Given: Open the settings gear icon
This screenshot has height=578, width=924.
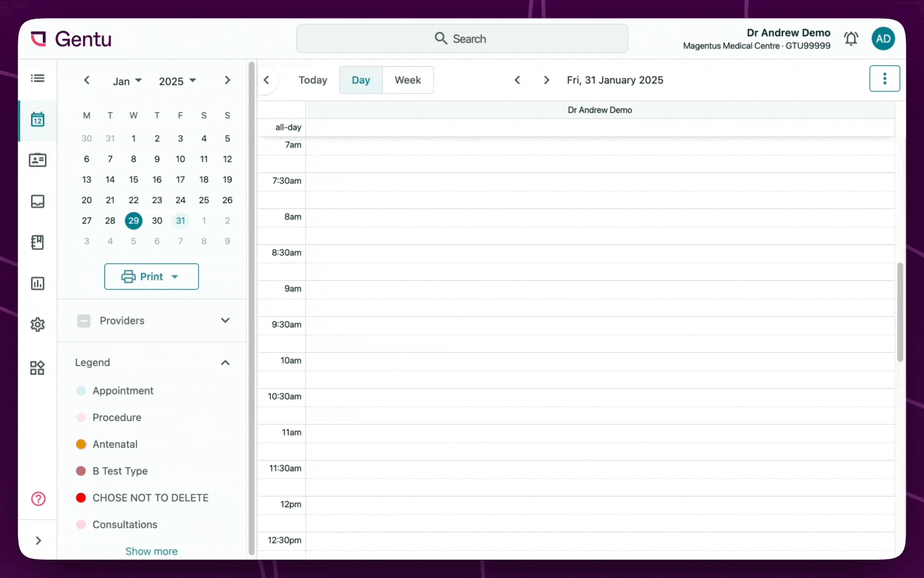Looking at the screenshot, I should coord(37,324).
